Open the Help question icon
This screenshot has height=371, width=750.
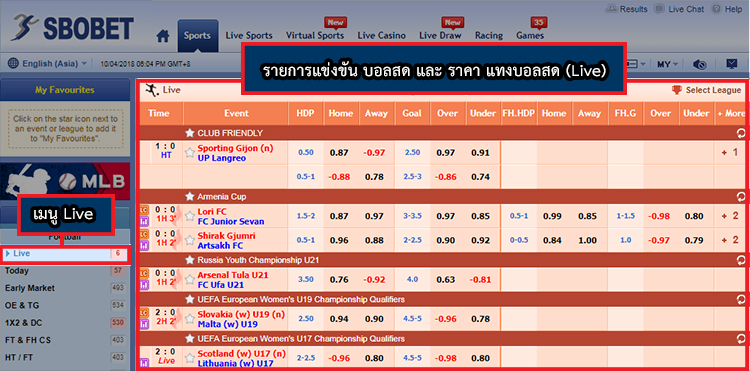pos(717,9)
